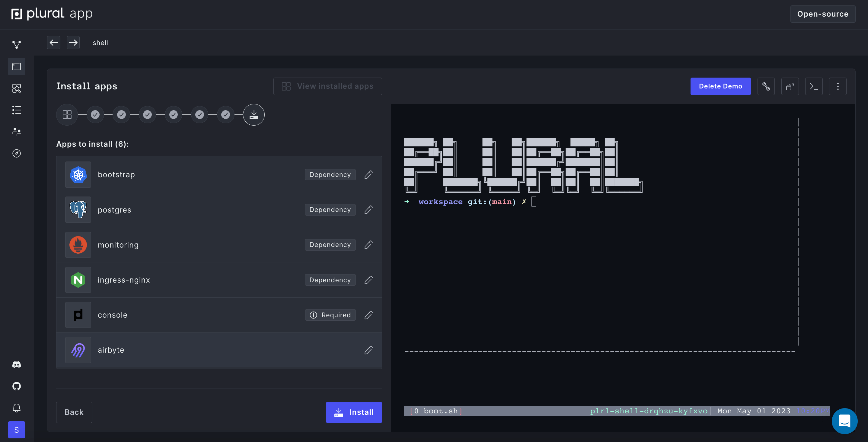Click the wrench configuration icon
Screen dimensions: 868x442
[766, 86]
